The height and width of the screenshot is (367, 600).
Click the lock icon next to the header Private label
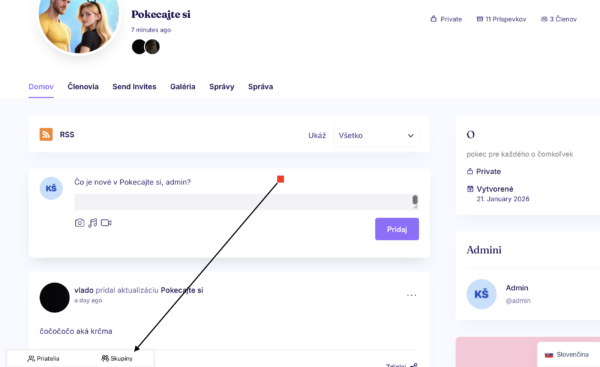[434, 19]
